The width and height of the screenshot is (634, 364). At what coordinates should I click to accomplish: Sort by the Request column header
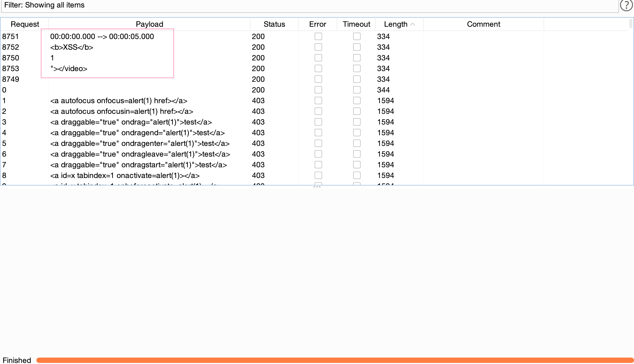25,24
